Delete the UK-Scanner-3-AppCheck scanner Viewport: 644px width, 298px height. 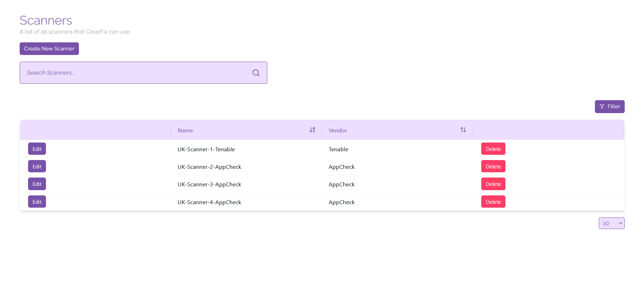coord(493,184)
